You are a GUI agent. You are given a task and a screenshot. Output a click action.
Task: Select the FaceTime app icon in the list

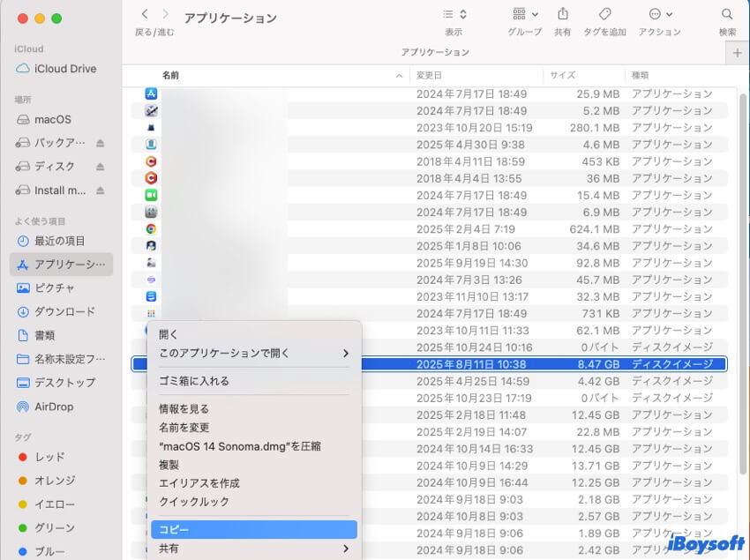tap(150, 195)
